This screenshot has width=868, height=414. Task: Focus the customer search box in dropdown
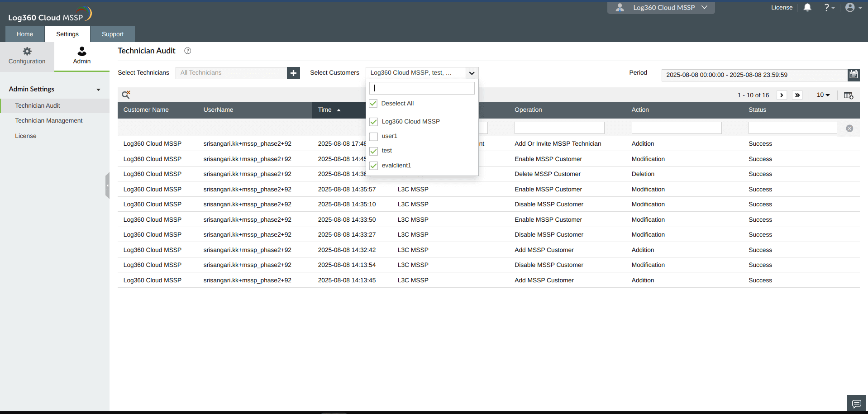coord(422,88)
